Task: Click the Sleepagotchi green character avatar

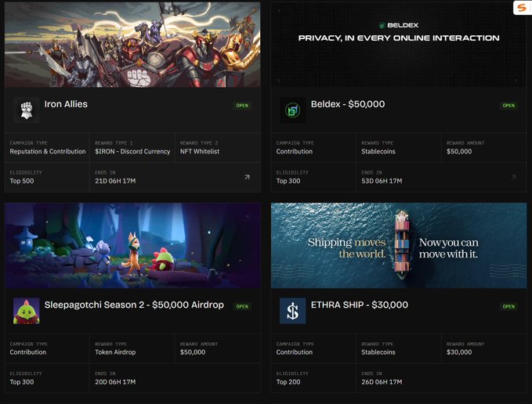Action: [27, 311]
